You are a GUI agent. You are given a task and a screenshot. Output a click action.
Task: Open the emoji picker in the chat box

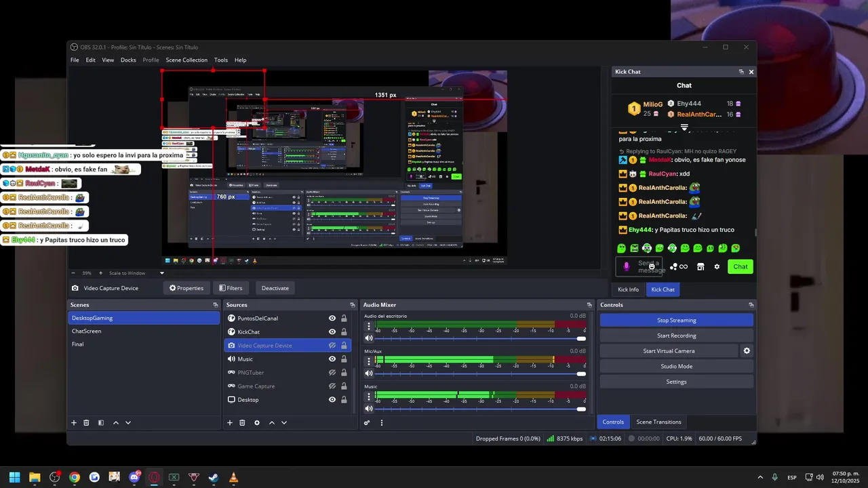click(x=652, y=266)
